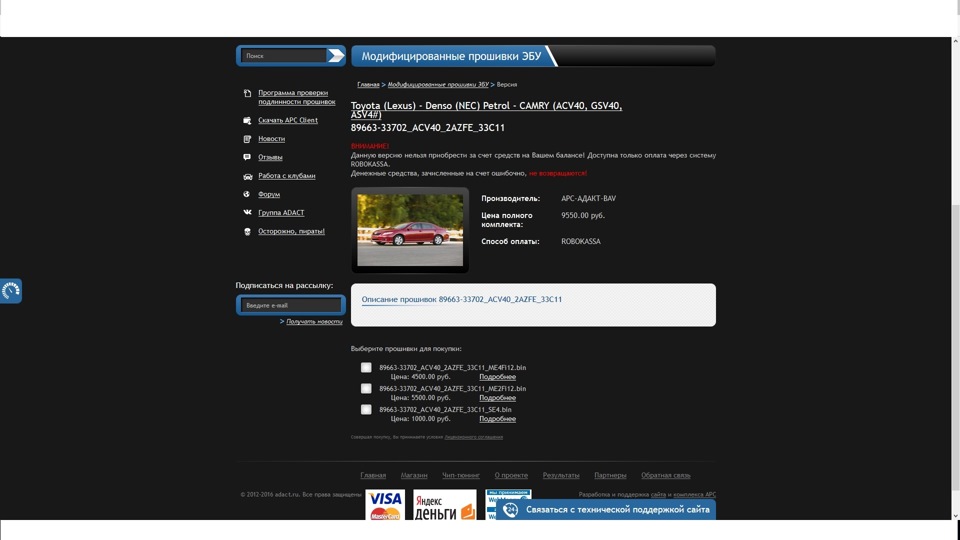The width and height of the screenshot is (960, 540).
Task: Click Подробнее for SE4.bin firmware
Action: click(497, 419)
